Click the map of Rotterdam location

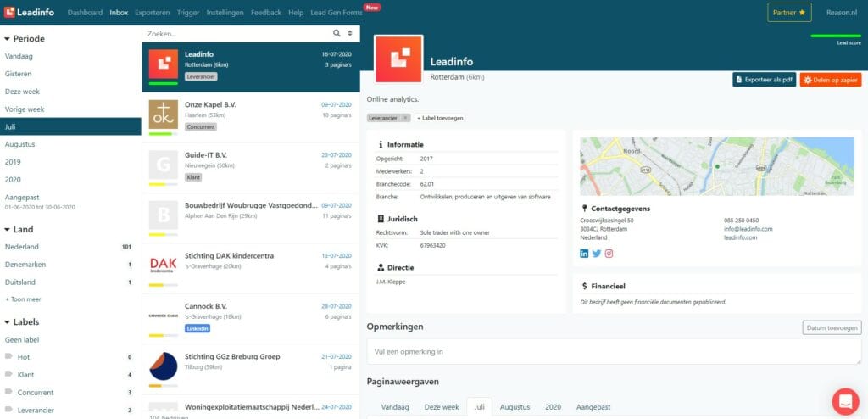tap(717, 166)
